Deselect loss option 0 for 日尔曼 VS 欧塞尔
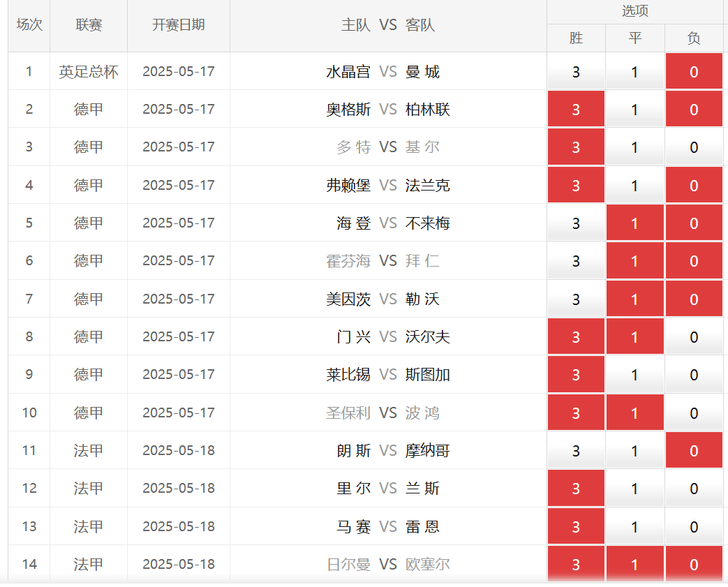 pyautogui.click(x=694, y=564)
